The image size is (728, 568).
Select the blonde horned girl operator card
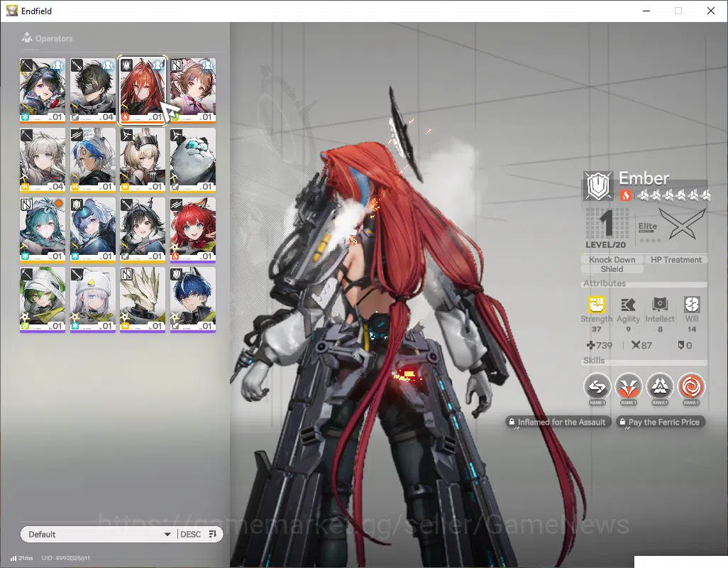point(143,160)
